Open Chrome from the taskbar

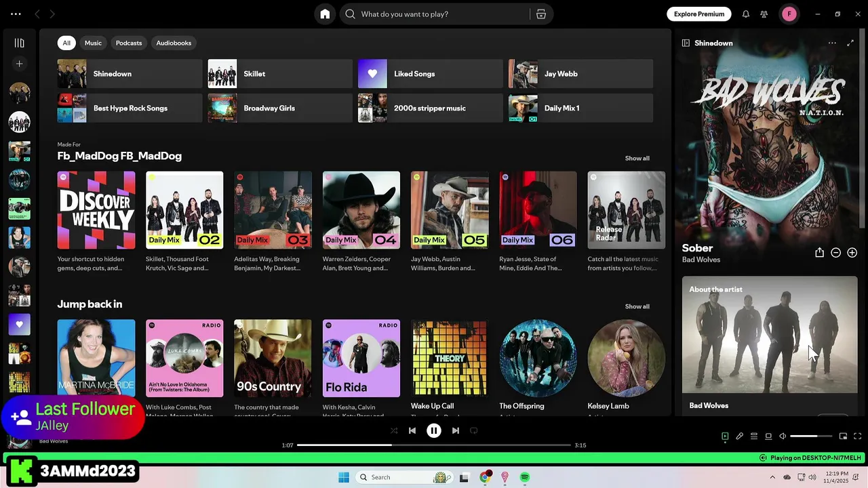(485, 477)
